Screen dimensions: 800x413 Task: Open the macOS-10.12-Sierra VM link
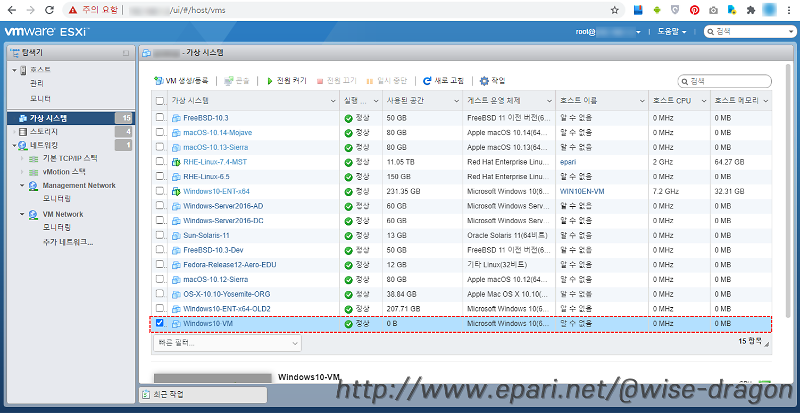[216, 280]
